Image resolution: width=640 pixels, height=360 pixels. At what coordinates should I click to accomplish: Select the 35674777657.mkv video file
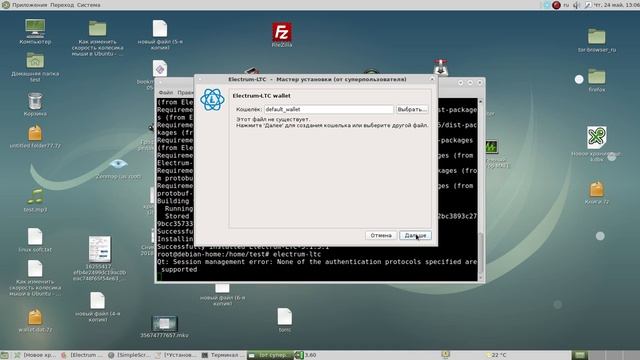click(x=164, y=327)
